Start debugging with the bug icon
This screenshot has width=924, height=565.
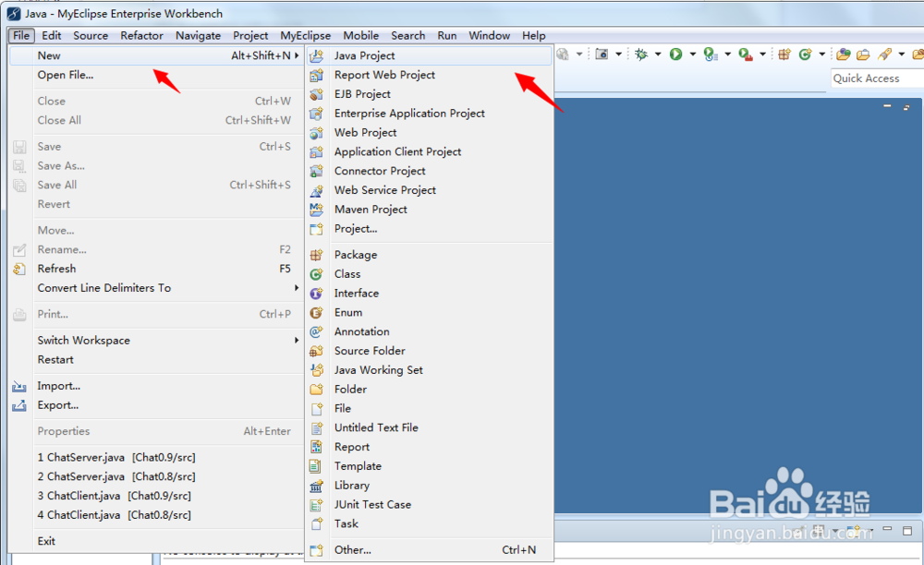pos(641,54)
